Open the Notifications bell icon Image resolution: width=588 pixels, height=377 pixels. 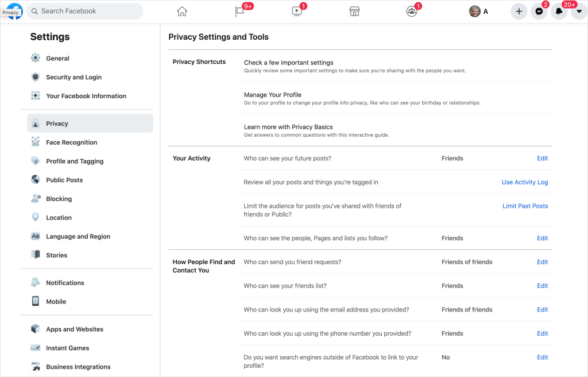[559, 11]
